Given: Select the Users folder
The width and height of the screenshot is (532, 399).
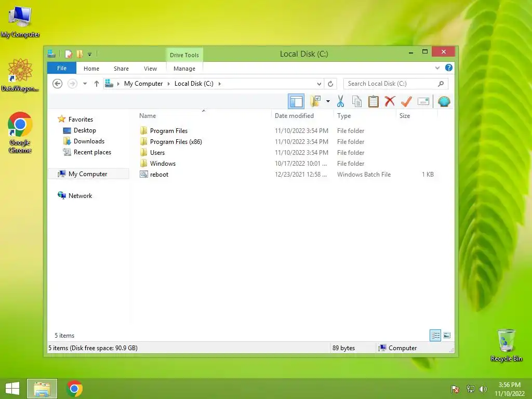Looking at the screenshot, I should coord(157,153).
